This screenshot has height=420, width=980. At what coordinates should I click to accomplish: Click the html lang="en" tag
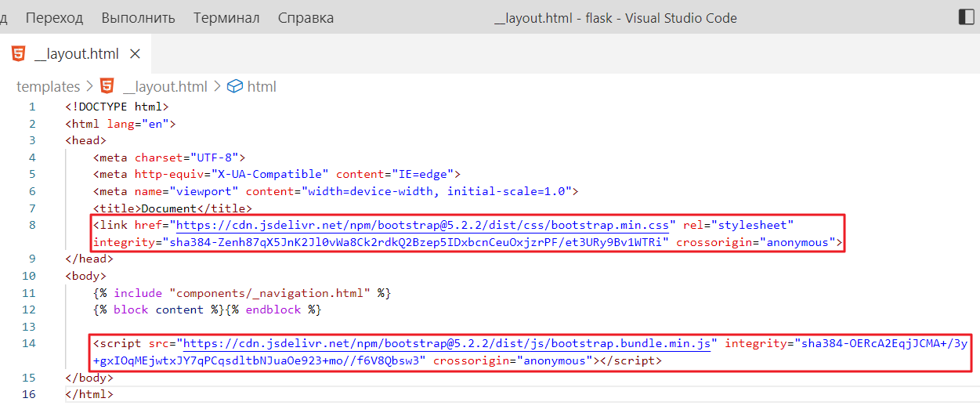[x=121, y=124]
